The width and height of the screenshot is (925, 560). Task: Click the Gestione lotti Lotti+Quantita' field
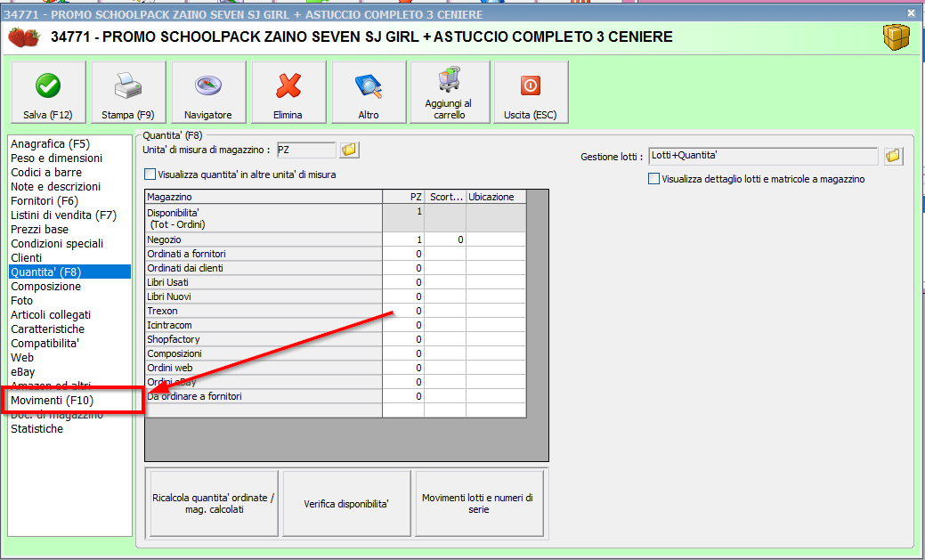pyautogui.click(x=763, y=156)
